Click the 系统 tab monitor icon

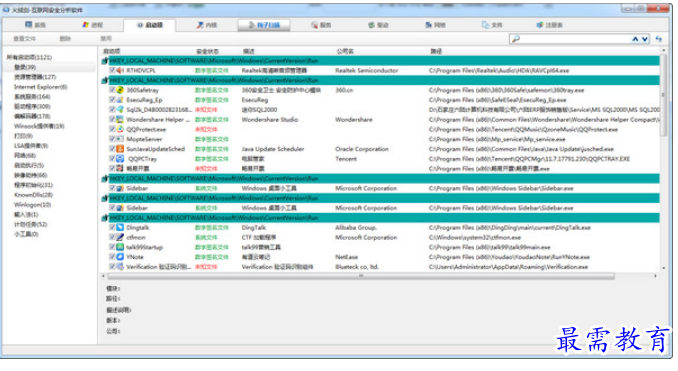pos(29,25)
